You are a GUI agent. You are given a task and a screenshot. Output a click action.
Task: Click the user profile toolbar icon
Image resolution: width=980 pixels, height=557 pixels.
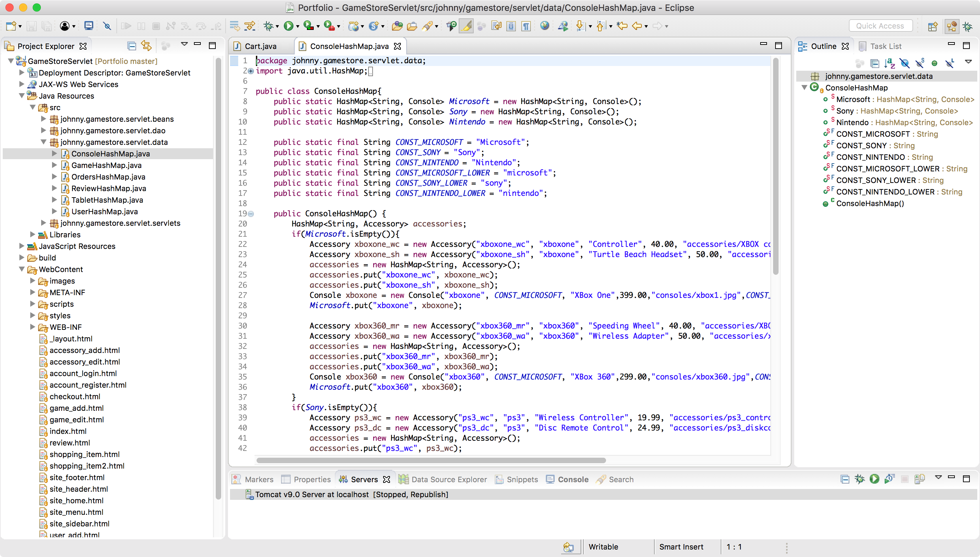tap(65, 26)
